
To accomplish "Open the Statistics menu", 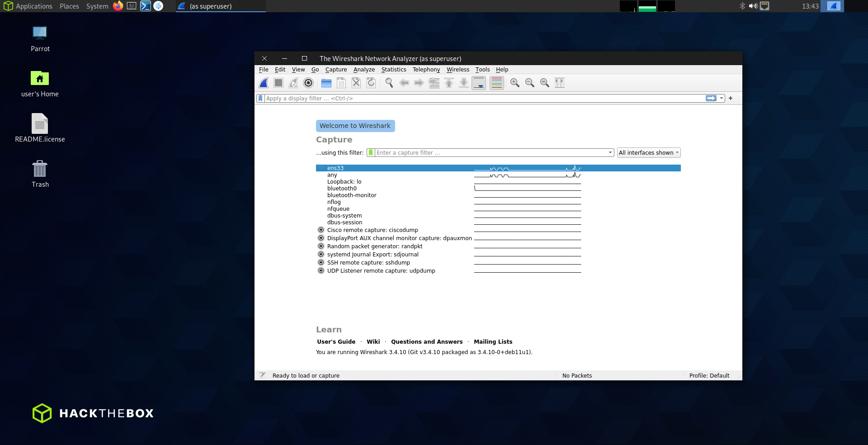I will 394,70.
